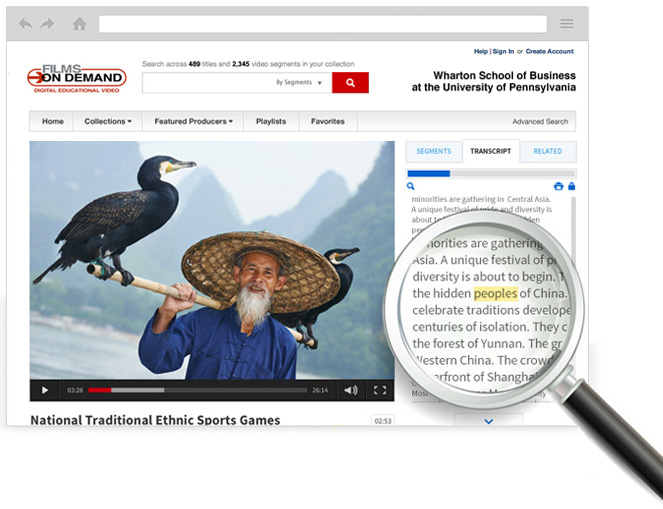663x509 pixels.
Task: Open the By Segments search dropdown
Action: click(x=299, y=83)
